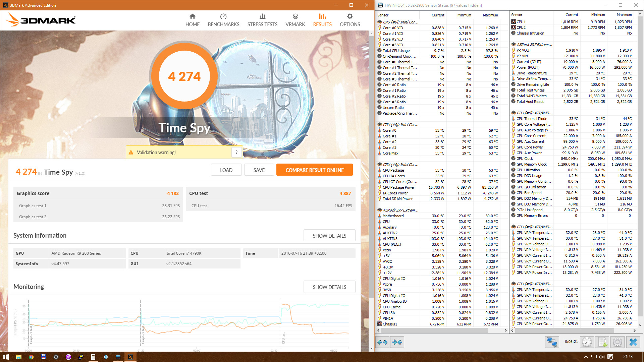
Task: Go to the BENCHMARKS section
Action: coord(223,20)
